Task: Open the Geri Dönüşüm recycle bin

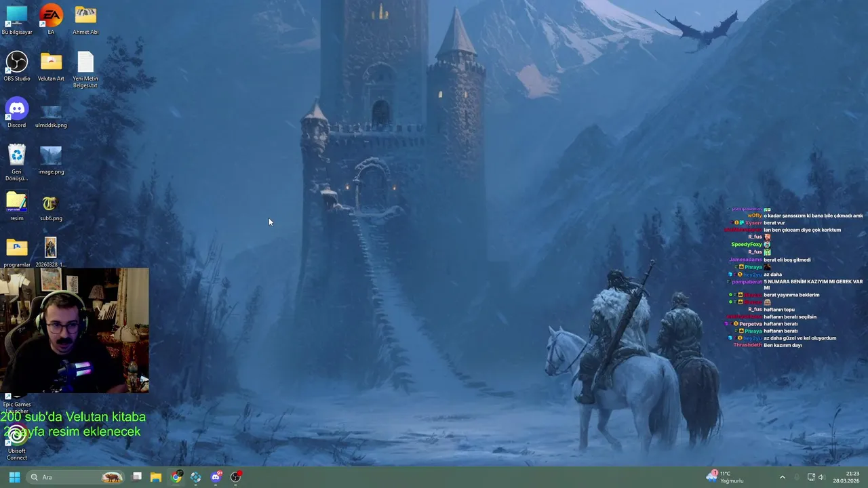Action: click(x=16, y=163)
